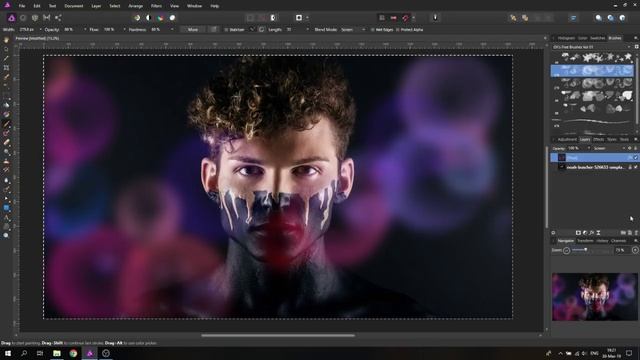Switch to the Tone Mapping Persona icon
Image resolution: width=640 pixels, height=360 pixels.
[47, 18]
